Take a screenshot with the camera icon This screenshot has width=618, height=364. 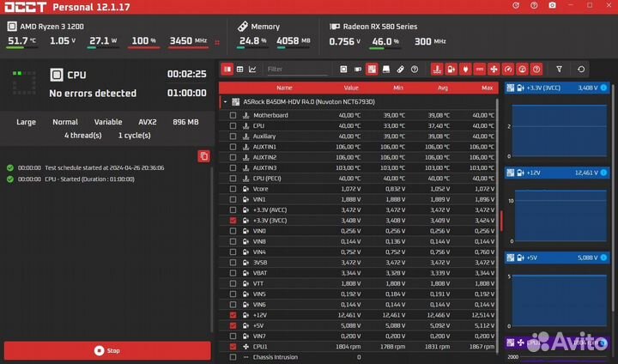pos(552,5)
